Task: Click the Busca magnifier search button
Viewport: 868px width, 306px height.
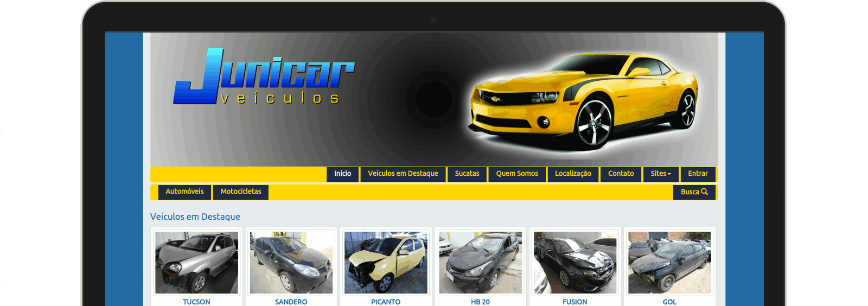Action: coord(694,192)
